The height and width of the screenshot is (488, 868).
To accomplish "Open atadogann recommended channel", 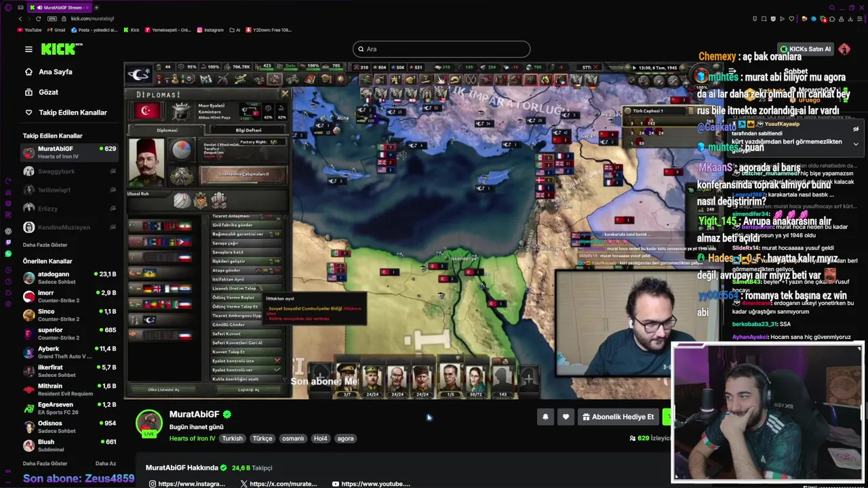I will click(x=69, y=278).
